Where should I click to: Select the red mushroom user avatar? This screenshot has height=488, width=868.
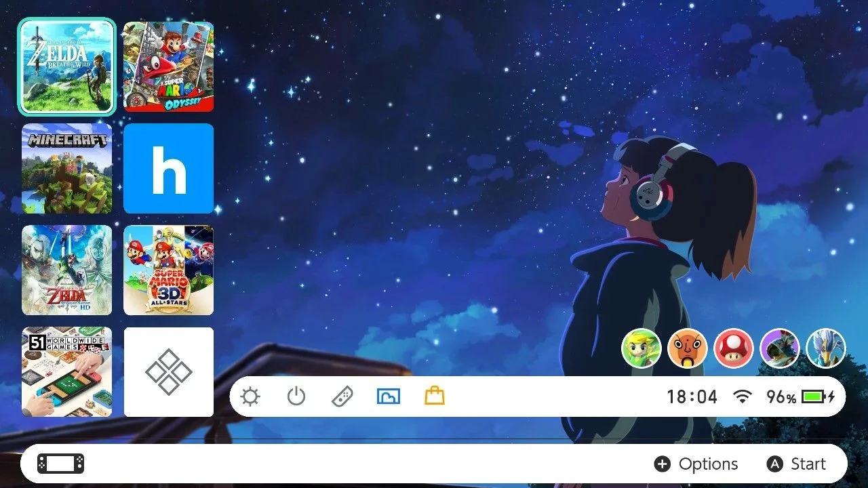pos(734,348)
